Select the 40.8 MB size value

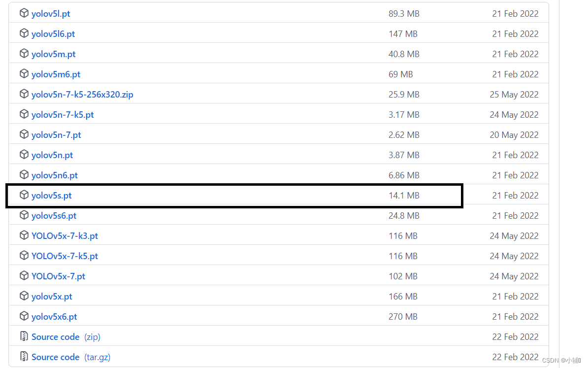pos(404,54)
